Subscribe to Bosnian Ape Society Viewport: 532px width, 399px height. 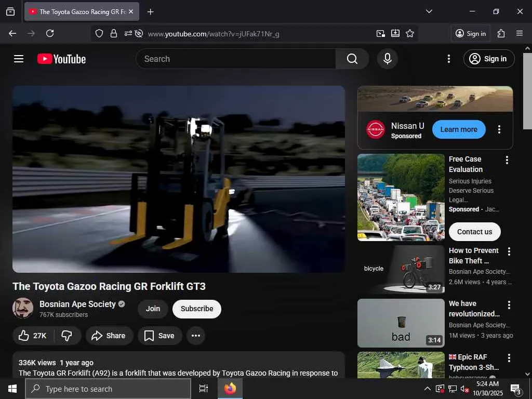[197, 309]
